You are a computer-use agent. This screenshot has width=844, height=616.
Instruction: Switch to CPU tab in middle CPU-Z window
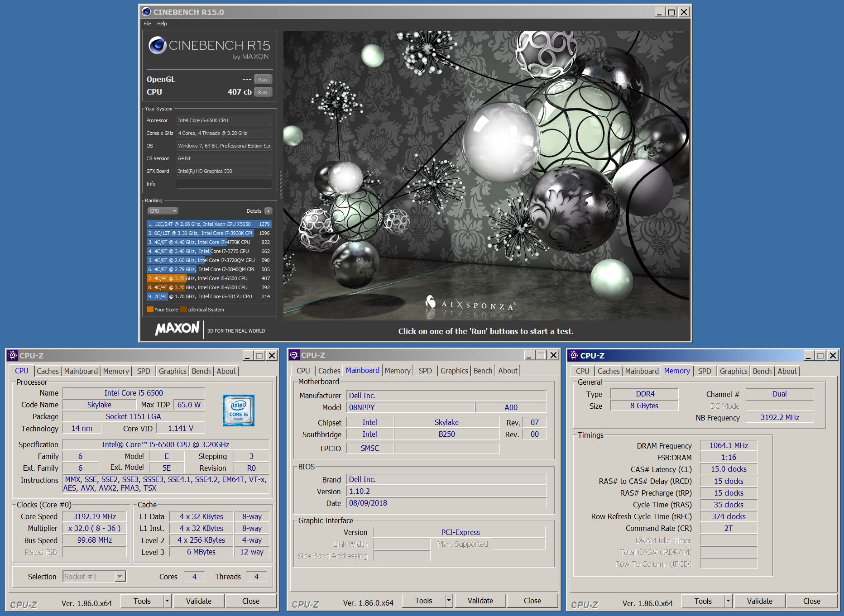point(303,371)
